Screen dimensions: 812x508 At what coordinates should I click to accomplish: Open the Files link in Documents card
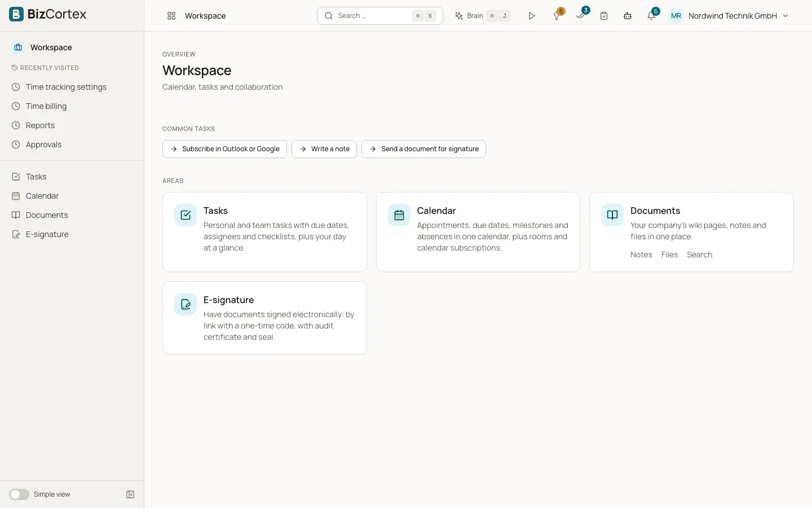pos(669,255)
